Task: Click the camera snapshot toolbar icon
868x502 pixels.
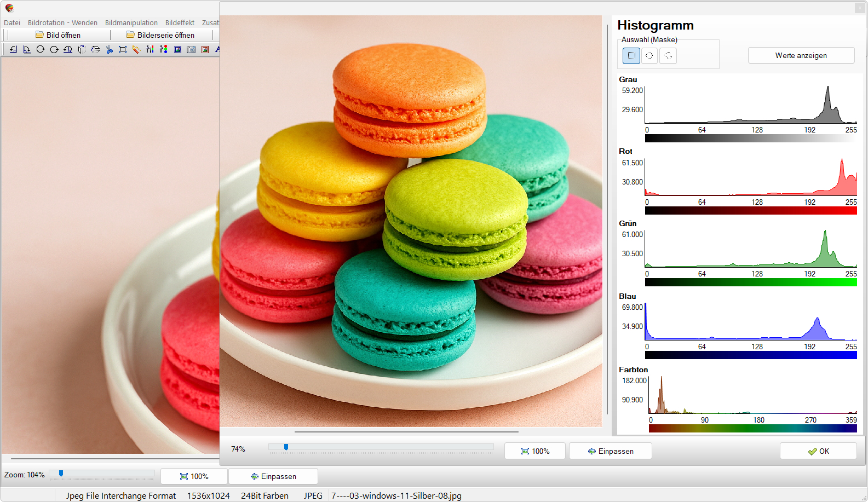Action: [x=191, y=49]
